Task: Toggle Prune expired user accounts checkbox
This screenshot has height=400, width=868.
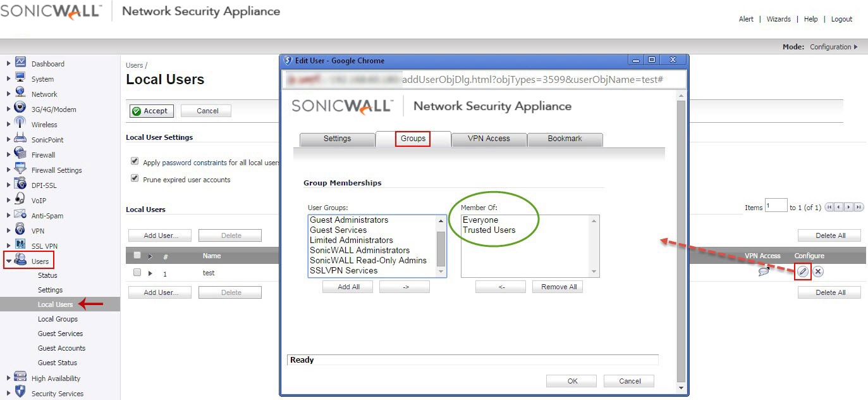Action: point(135,178)
